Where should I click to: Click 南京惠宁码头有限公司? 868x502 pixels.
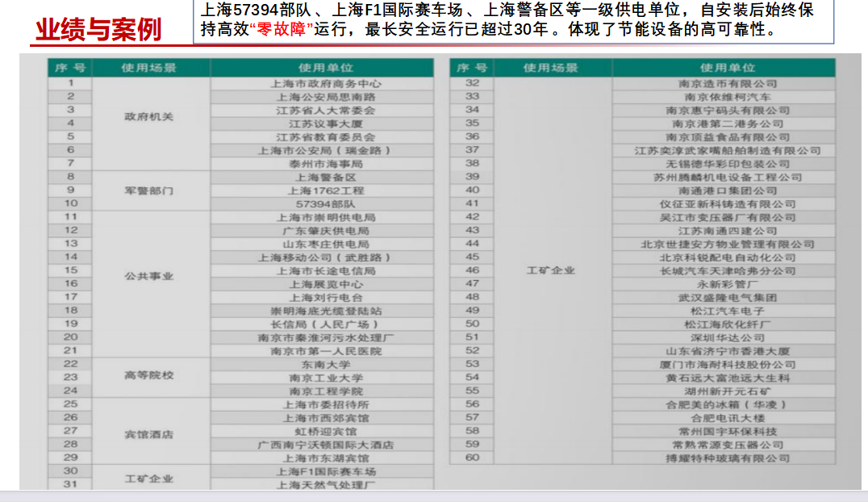[x=728, y=111]
